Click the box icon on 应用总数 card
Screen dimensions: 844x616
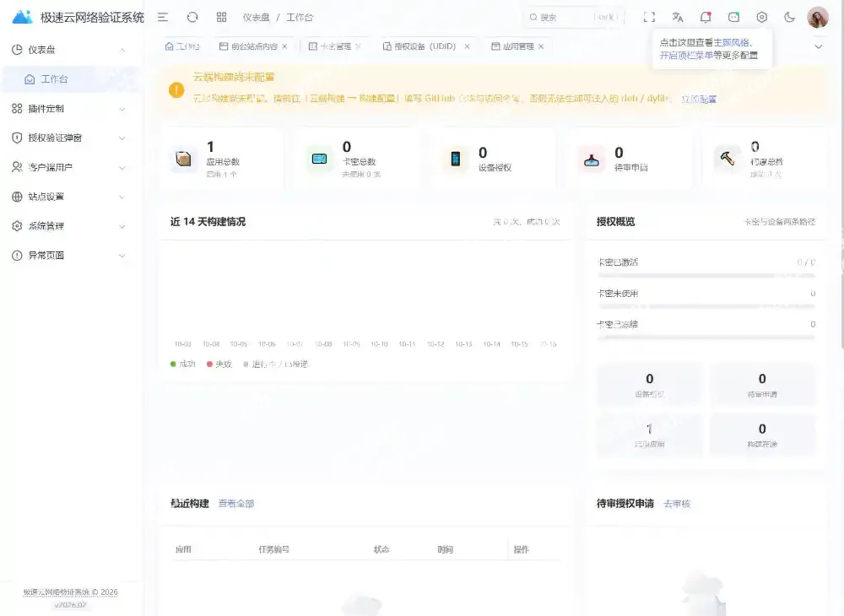tap(183, 159)
